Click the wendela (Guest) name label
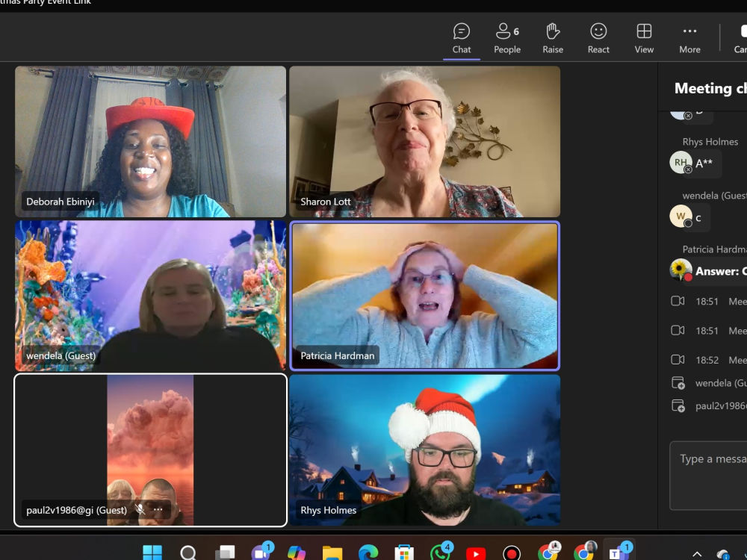Screen dimensions: 747x560 tap(61, 355)
